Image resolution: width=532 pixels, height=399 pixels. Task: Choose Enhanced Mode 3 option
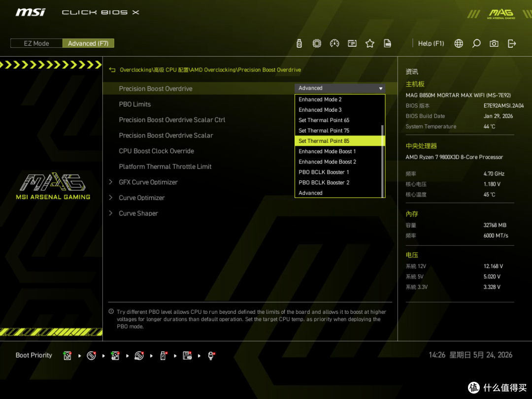tap(340, 110)
